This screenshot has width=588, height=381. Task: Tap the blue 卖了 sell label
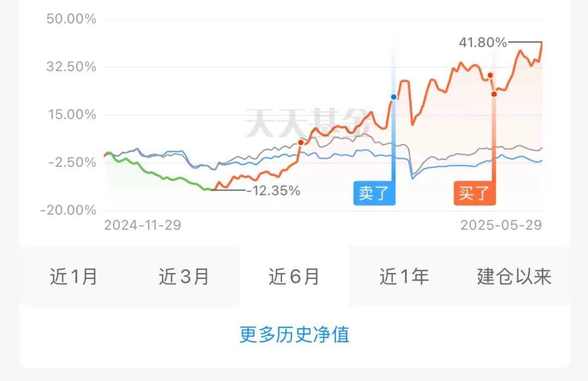pos(374,193)
